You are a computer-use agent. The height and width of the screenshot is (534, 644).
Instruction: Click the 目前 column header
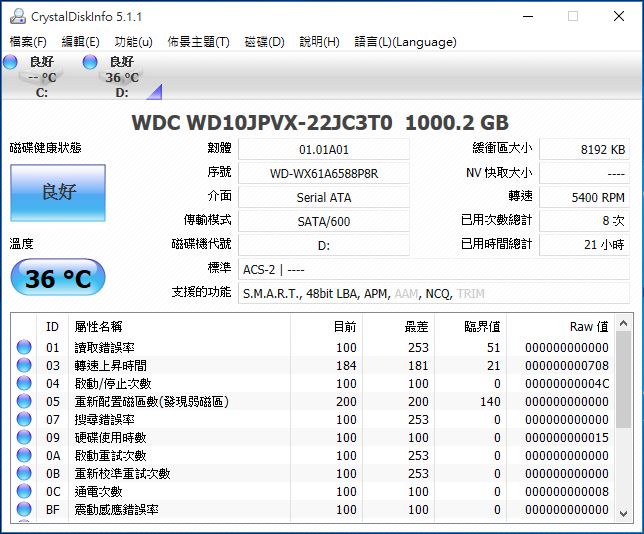pyautogui.click(x=327, y=327)
